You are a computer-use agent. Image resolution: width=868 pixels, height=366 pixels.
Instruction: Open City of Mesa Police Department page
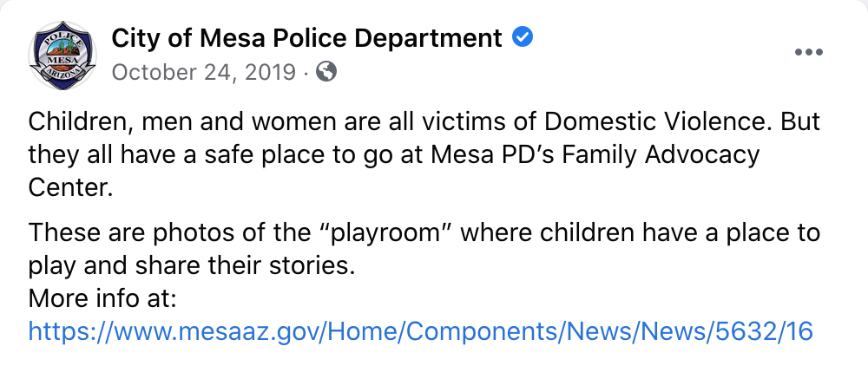306,39
